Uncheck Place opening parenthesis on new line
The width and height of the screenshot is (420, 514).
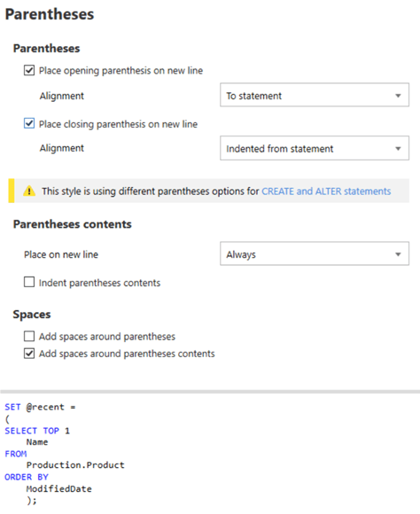(29, 70)
